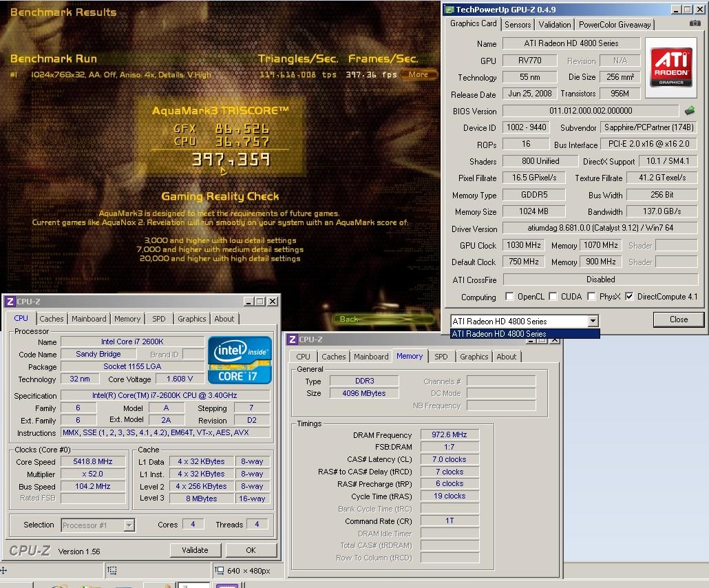Enable the OpenCL checkbox
709x588 pixels.
point(509,296)
